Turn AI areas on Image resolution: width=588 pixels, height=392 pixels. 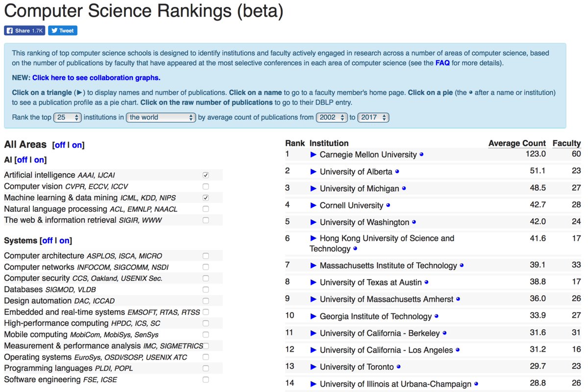[39, 160]
